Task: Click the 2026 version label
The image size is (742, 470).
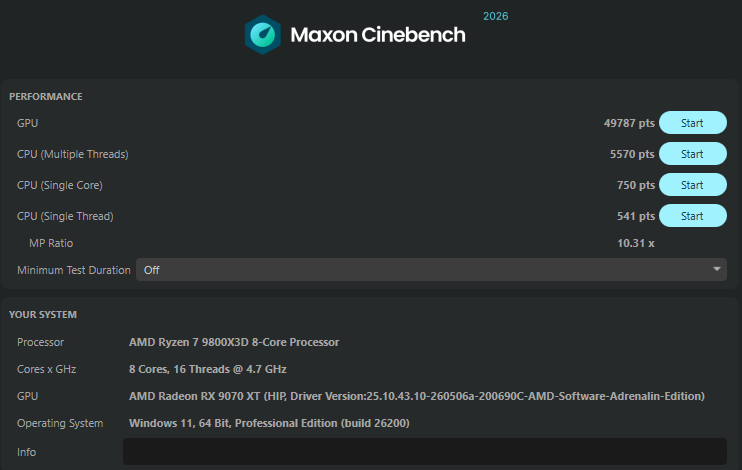Action: 495,16
